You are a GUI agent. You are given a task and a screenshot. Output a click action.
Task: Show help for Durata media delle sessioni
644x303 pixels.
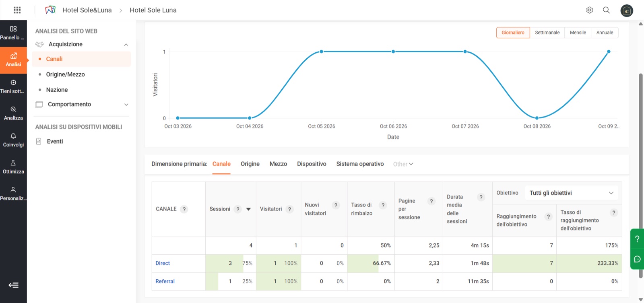[481, 197]
